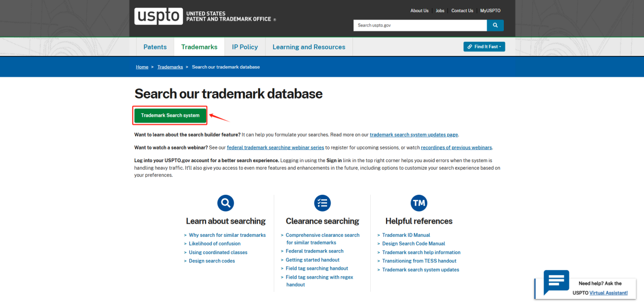Open the Patents menu
Viewport: 644px width, 303px height.
click(x=155, y=47)
